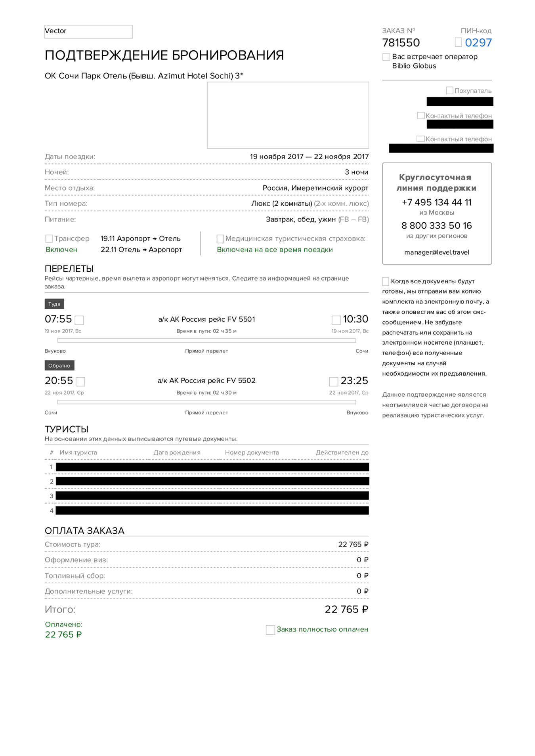535x756 pixels.
Task: Click the PIN code 0297 link
Action: click(x=478, y=42)
